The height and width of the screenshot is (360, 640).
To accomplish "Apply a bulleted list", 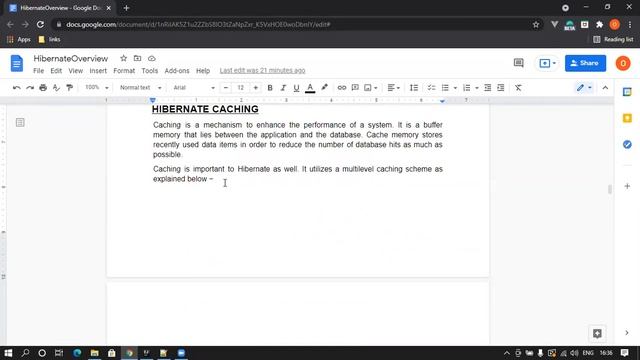I will click(445, 88).
